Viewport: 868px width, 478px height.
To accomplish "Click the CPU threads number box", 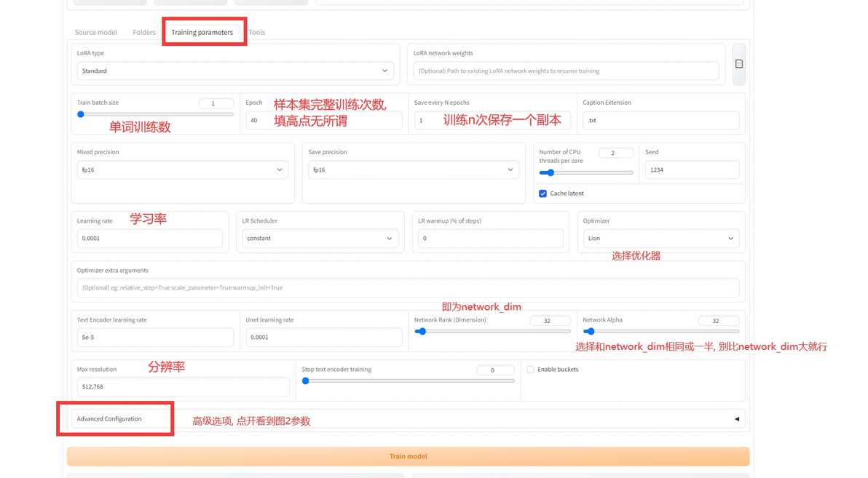I will tap(616, 153).
